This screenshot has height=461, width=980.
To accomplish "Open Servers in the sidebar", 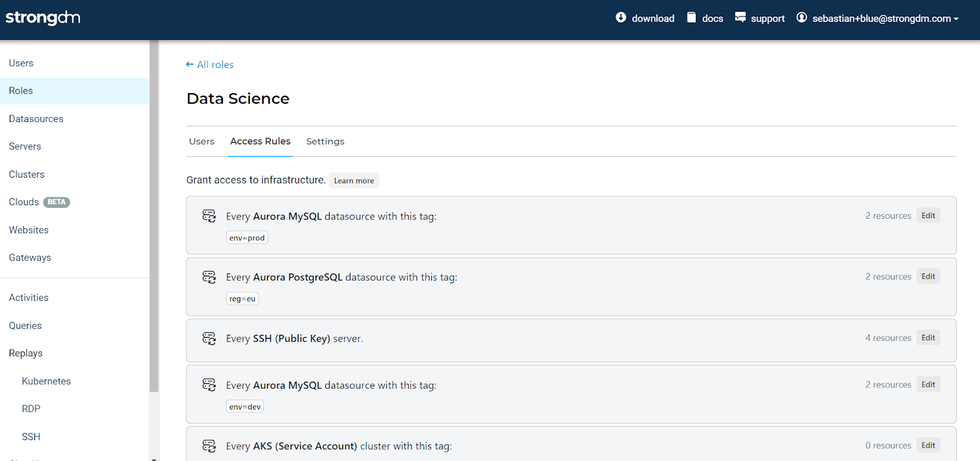I will click(74, 147).
